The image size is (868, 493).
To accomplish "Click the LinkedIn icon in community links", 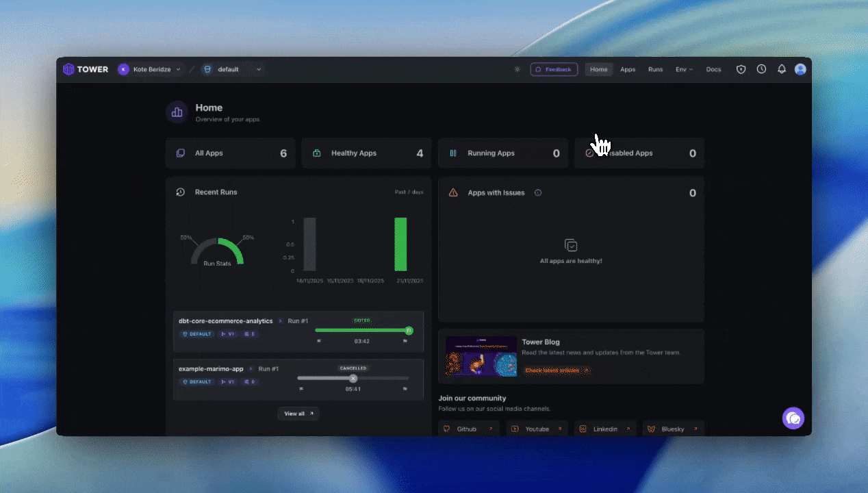I will pos(583,429).
